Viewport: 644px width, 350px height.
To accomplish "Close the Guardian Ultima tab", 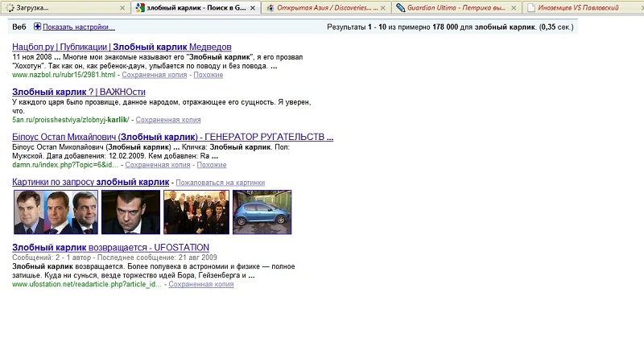I will coord(514,8).
